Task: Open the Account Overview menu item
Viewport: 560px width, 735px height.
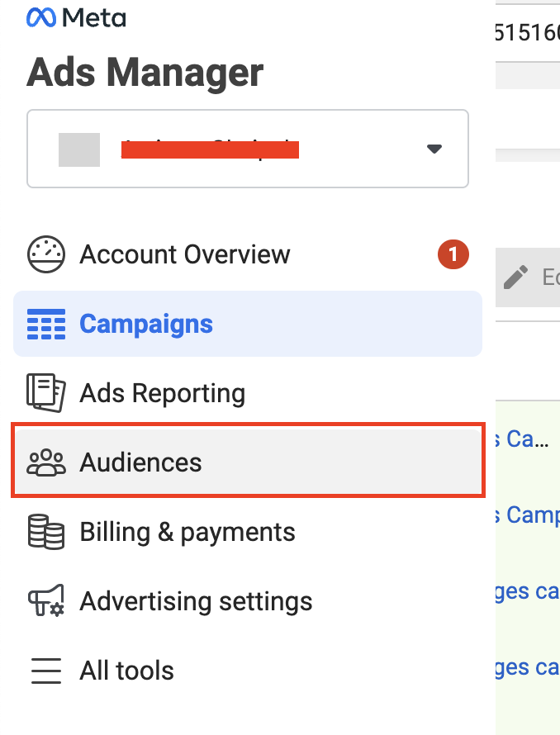Action: tap(185, 254)
